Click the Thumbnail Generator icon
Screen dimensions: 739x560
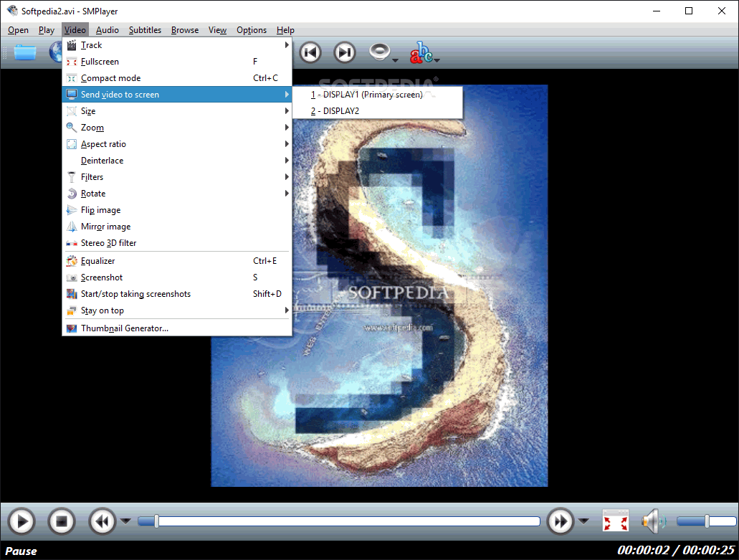click(x=72, y=328)
